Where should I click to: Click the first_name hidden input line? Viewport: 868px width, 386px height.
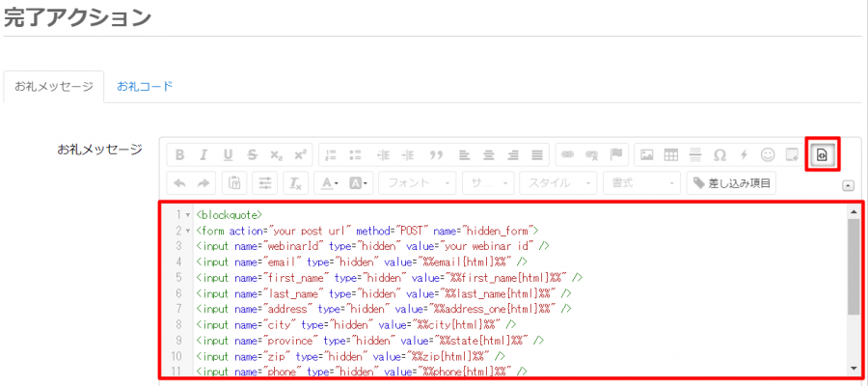click(390, 277)
